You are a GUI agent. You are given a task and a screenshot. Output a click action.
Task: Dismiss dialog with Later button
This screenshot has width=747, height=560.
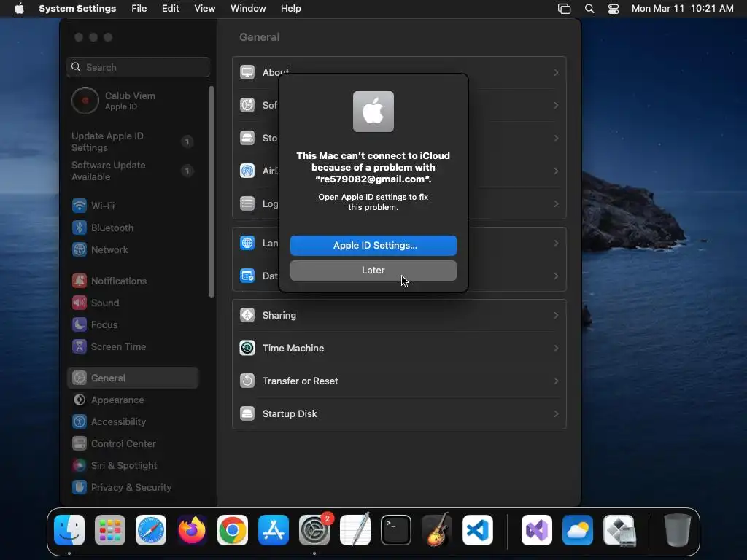point(373,270)
